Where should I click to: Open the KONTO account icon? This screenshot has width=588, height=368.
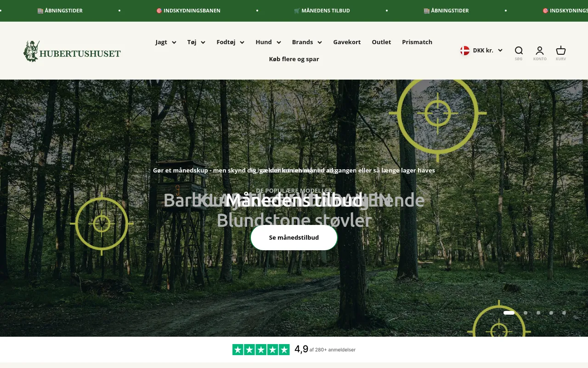540,51
